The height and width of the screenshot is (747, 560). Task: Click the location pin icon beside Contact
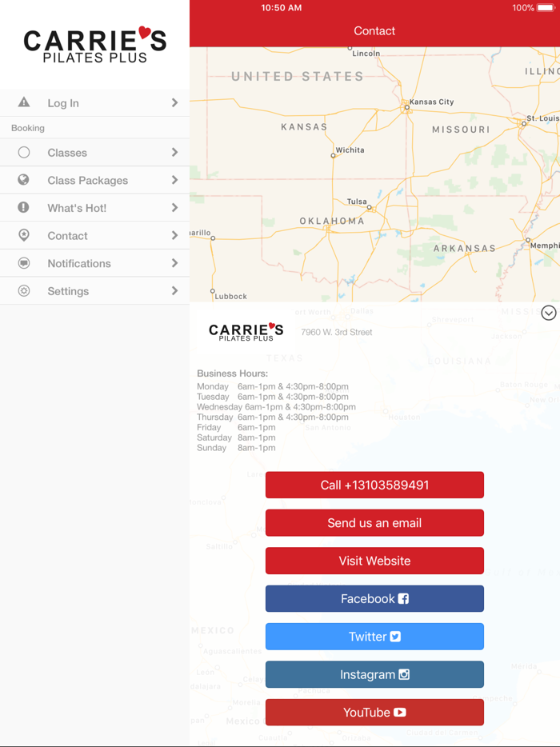coord(23,235)
